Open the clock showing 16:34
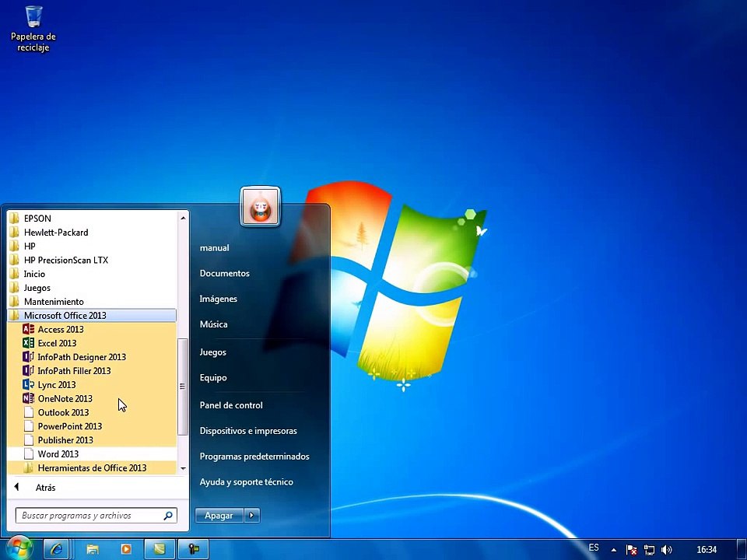The width and height of the screenshot is (747, 560). pos(707,550)
